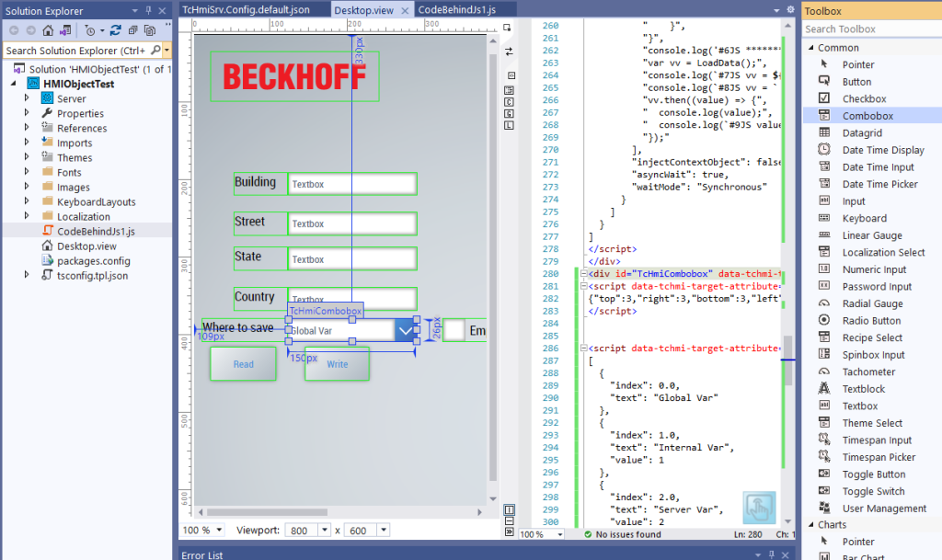Click the Read button on the canvas

click(x=243, y=364)
